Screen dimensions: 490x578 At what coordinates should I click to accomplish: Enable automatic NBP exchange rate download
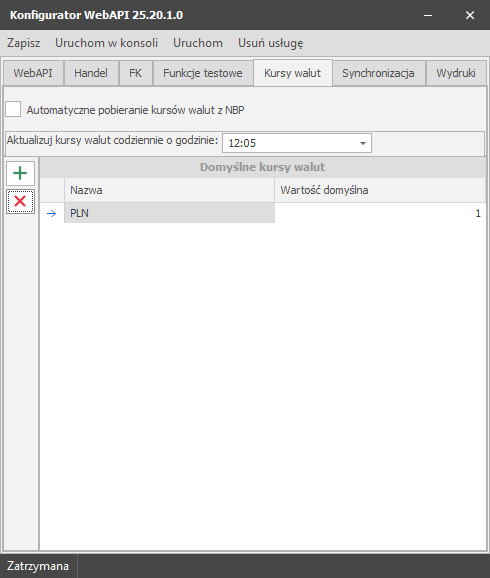(x=13, y=109)
